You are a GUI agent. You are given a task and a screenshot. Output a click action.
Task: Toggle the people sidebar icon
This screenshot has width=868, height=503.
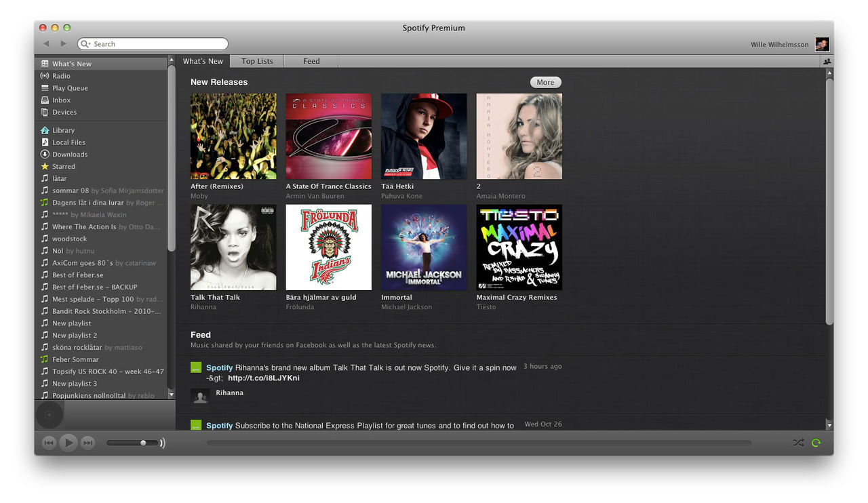pyautogui.click(x=827, y=61)
